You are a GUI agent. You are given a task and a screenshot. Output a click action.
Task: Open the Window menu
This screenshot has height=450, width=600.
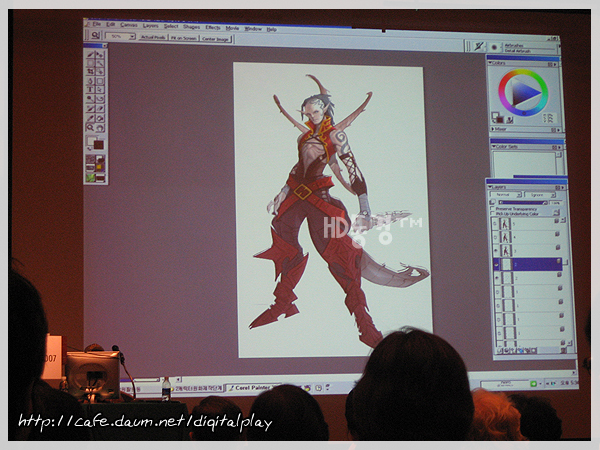click(253, 29)
